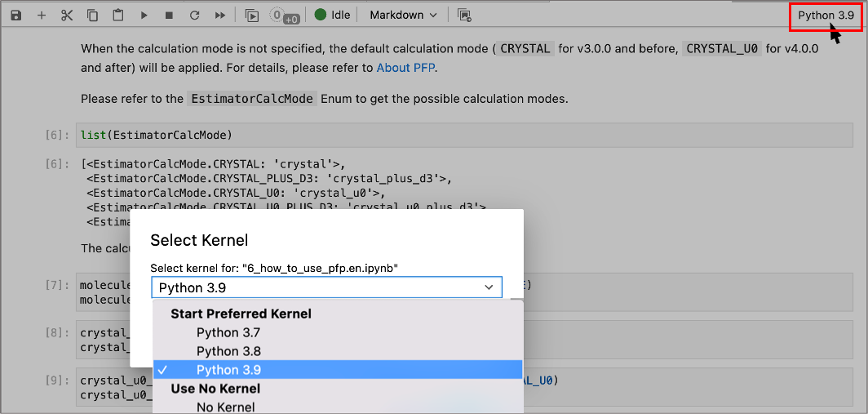The width and height of the screenshot is (868, 414).
Task: Click the image-add icon right of Markdown
Action: click(464, 15)
